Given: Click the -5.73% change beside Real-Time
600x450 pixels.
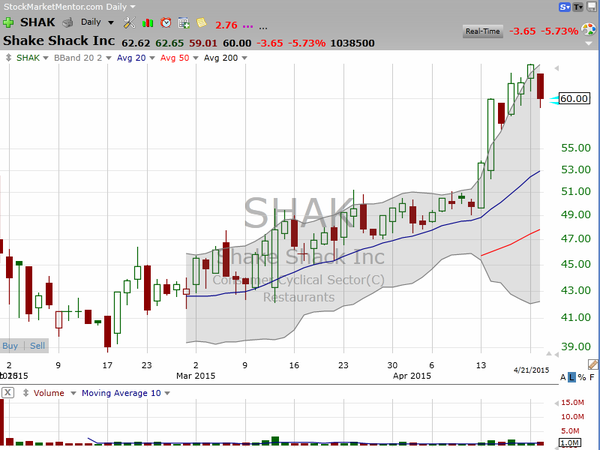Looking at the screenshot, I should pyautogui.click(x=560, y=31).
